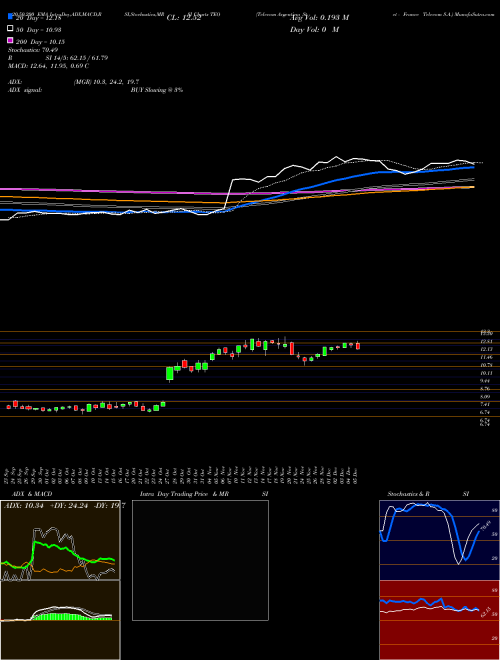
Task: Click the 'Intra Day Trading Price & MR' panel title
Action: click(x=184, y=494)
